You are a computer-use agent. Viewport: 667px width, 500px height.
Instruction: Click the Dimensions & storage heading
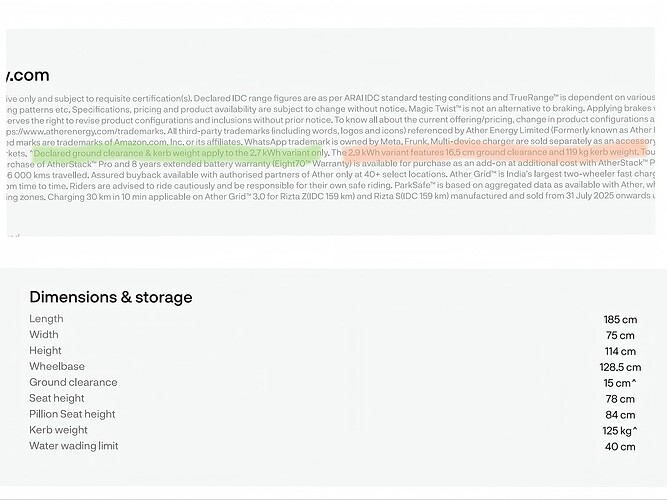click(111, 297)
